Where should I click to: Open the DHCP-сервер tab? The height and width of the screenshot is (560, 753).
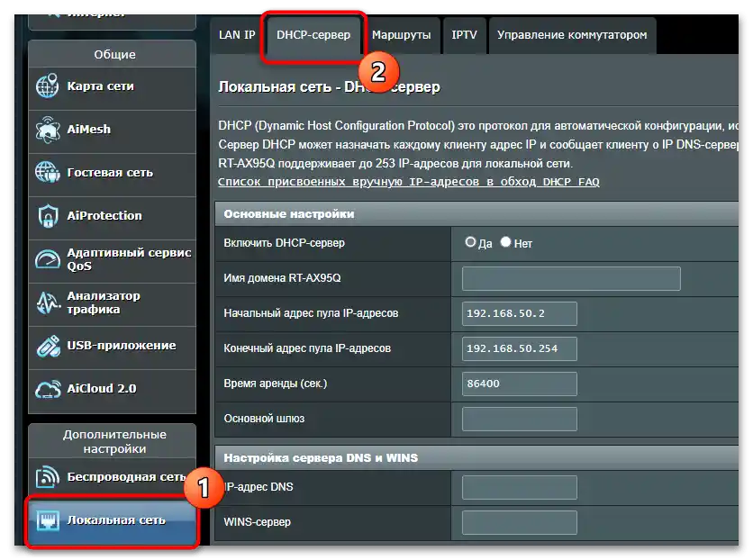click(x=313, y=35)
